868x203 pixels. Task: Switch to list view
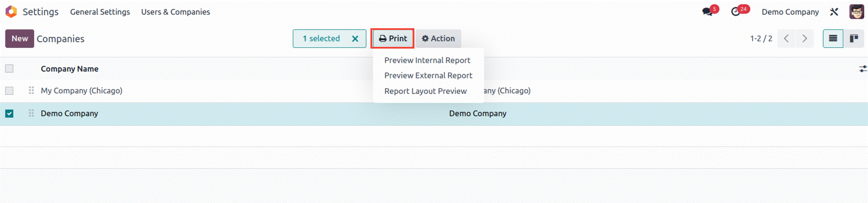pos(833,38)
